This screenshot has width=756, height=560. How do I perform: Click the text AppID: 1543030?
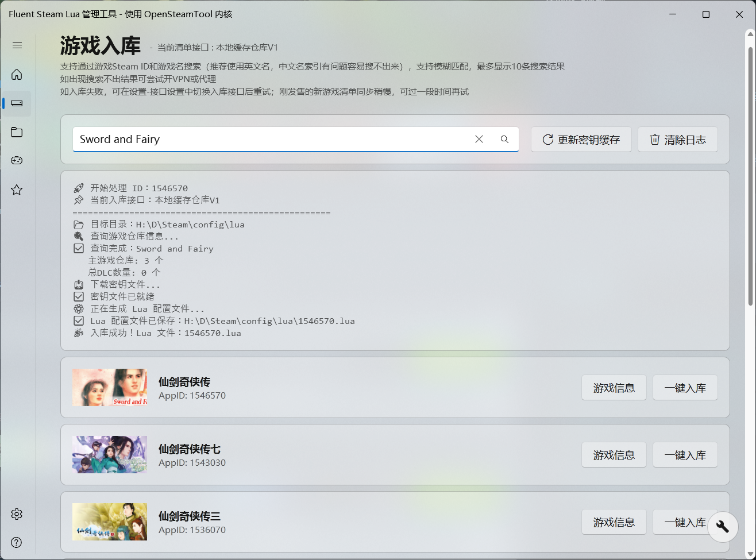(192, 463)
